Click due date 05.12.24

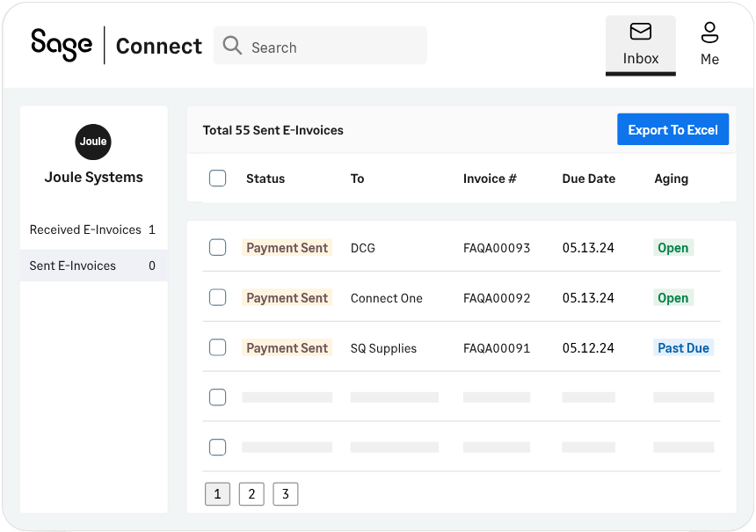588,348
